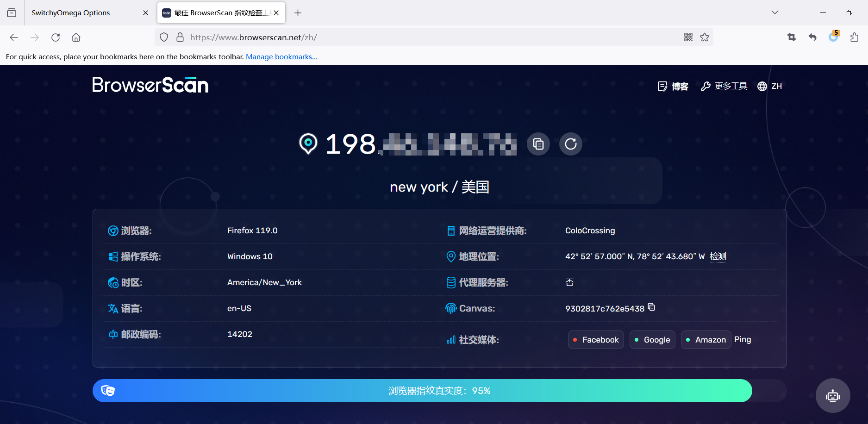Open a new tab with plus button
Viewport: 868px width, 424px height.
click(298, 12)
